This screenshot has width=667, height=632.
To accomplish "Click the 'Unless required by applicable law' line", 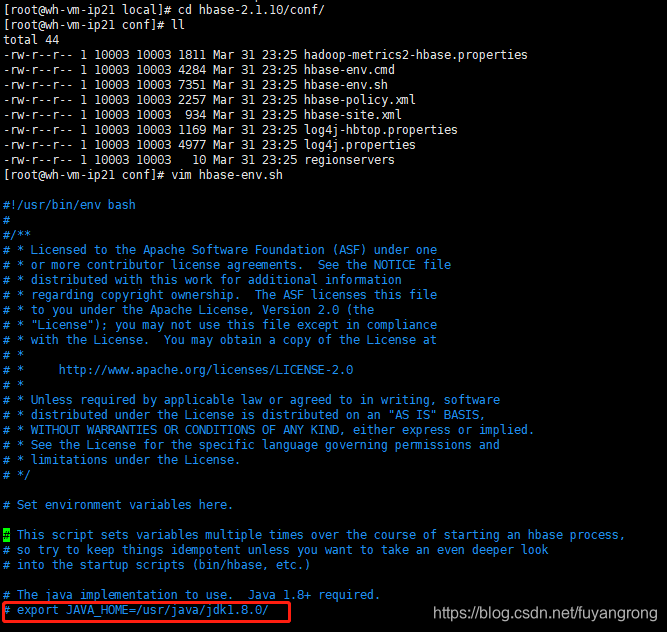I will 251,400.
